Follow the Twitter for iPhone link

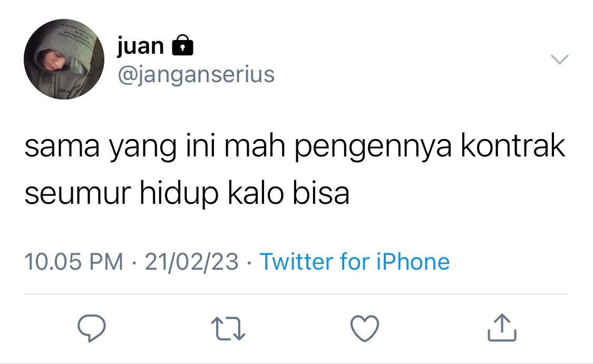tap(354, 262)
